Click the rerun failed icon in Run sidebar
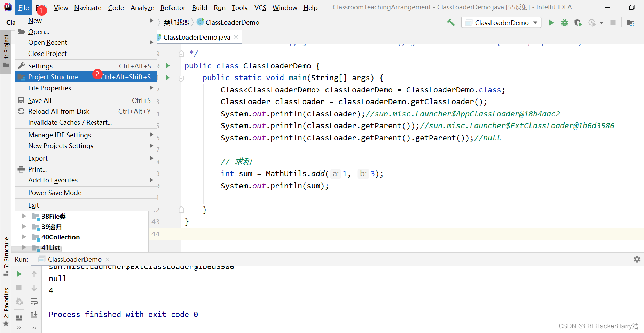Screen dimensions: 644x333 (19, 301)
